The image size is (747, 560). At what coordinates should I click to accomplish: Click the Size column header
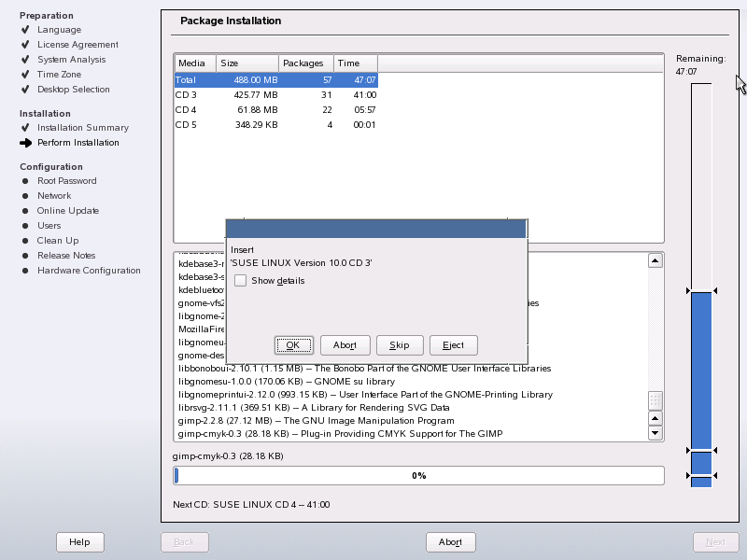pyautogui.click(x=247, y=63)
